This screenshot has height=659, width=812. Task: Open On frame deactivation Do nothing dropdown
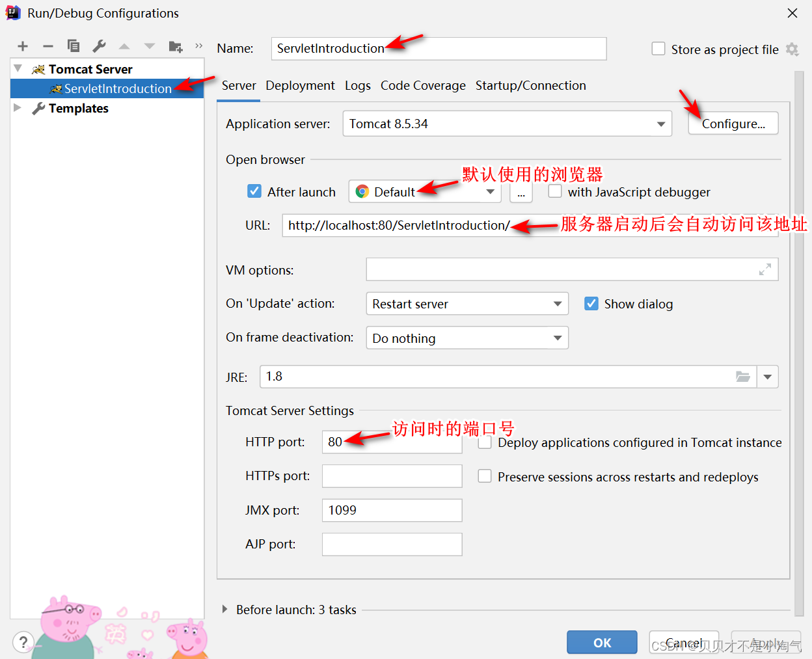(467, 338)
